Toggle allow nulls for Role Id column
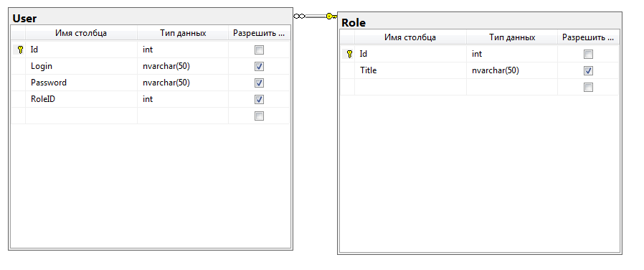This screenshot has width=644, height=270. click(588, 55)
